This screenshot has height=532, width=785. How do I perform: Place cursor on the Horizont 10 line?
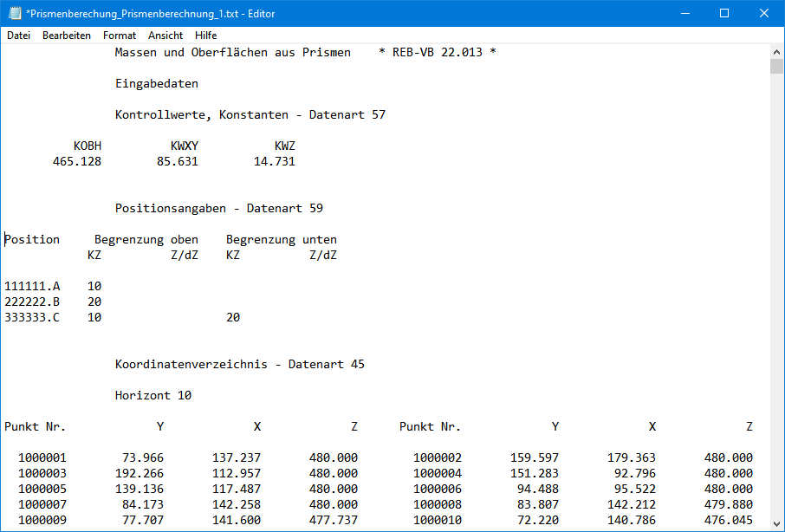coord(152,396)
